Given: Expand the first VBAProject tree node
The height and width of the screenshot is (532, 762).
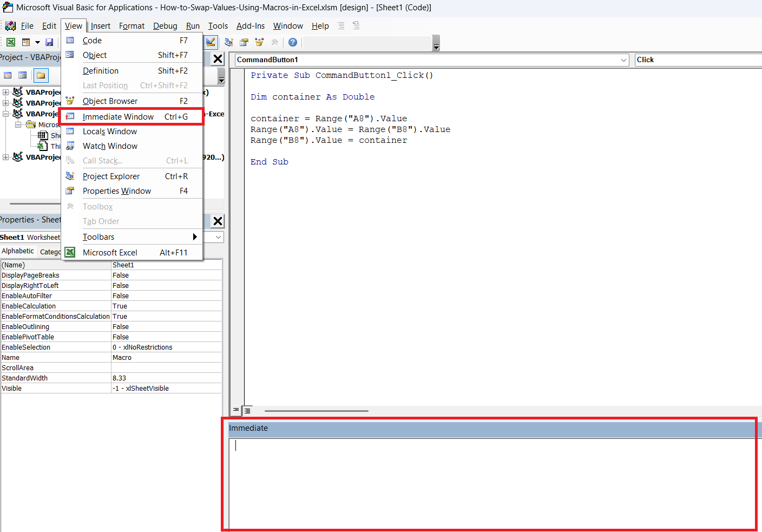Looking at the screenshot, I should pos(5,92).
